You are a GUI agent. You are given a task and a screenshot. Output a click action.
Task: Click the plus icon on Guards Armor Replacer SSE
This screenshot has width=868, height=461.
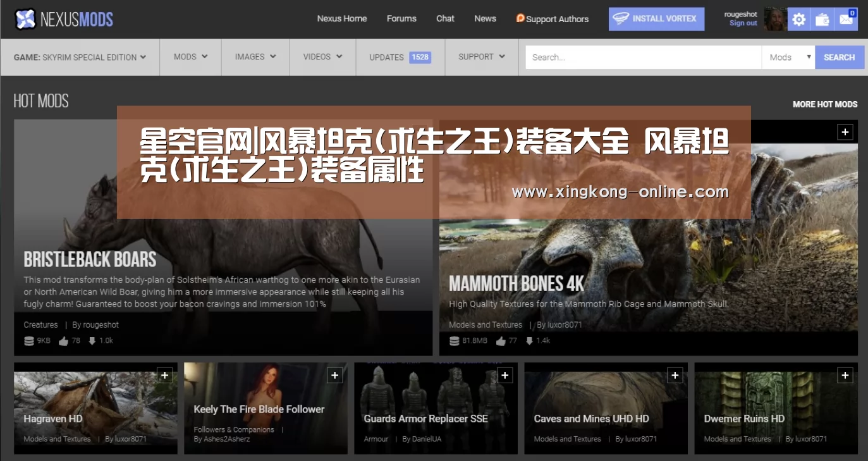504,375
